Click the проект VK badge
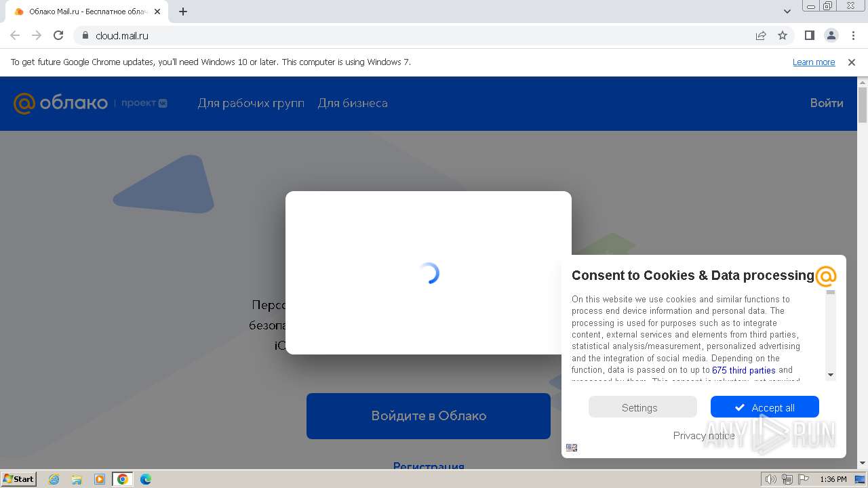 coord(144,103)
